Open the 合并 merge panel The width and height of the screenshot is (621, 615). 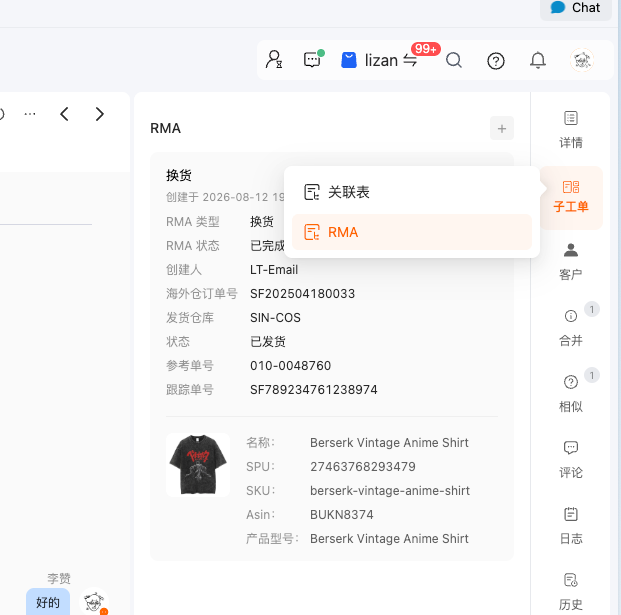[x=571, y=327]
